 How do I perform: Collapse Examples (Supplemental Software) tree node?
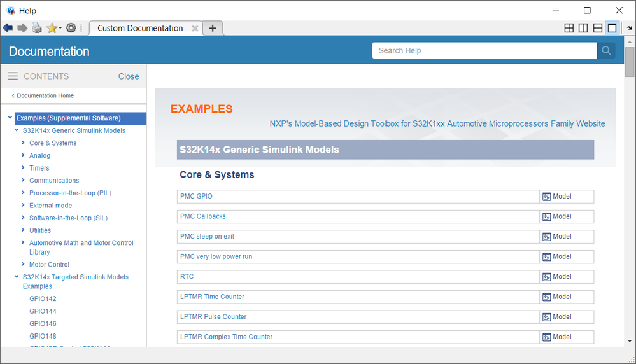10,118
